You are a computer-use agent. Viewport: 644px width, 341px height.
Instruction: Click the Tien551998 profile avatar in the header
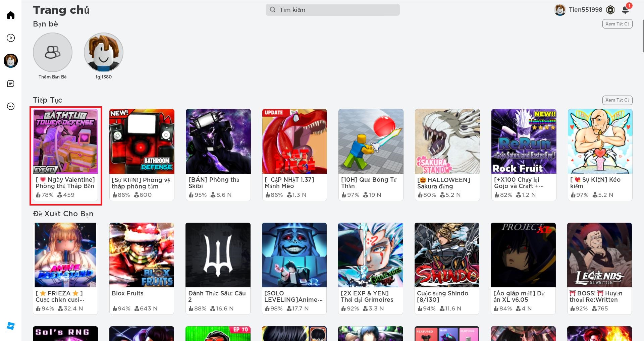560,10
